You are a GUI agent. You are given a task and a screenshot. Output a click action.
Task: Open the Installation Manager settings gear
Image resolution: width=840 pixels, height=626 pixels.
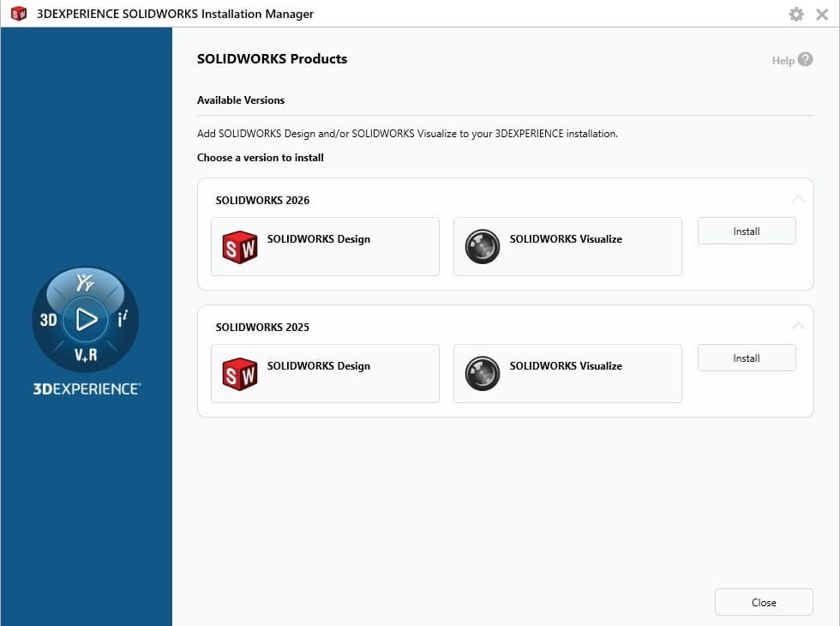pos(796,14)
